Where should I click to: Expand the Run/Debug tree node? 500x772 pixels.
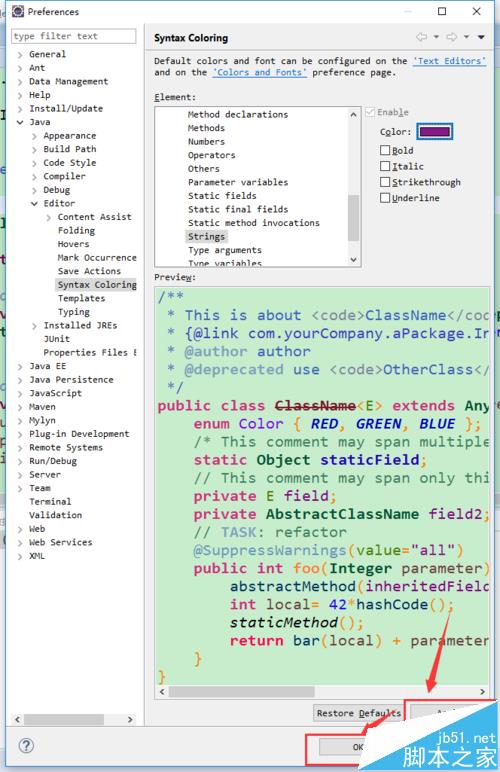(x=20, y=461)
